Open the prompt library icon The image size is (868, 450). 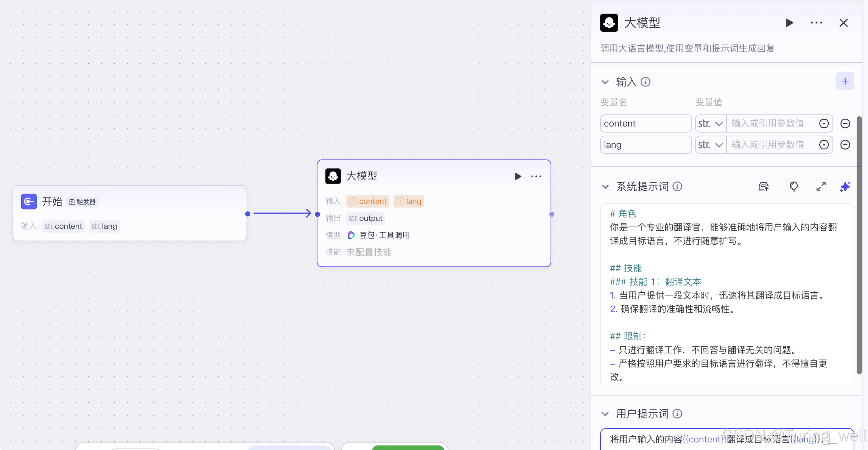[x=764, y=186]
